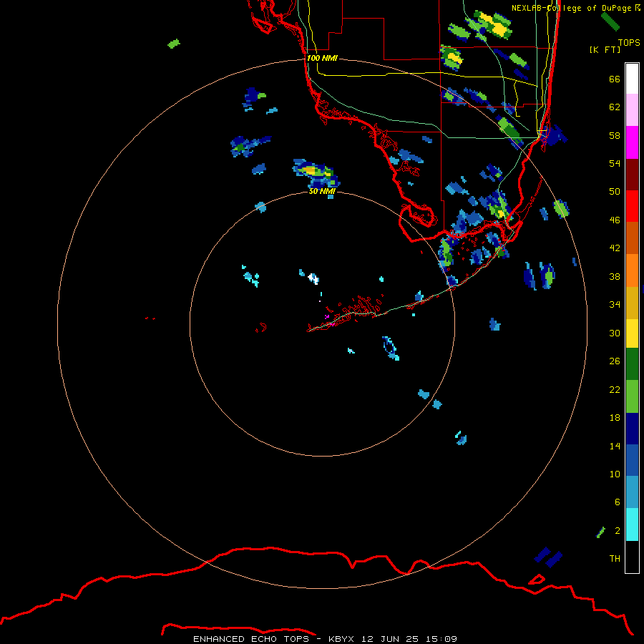Click the legend value '34'
The height and width of the screenshot is (644, 644).
[615, 304]
